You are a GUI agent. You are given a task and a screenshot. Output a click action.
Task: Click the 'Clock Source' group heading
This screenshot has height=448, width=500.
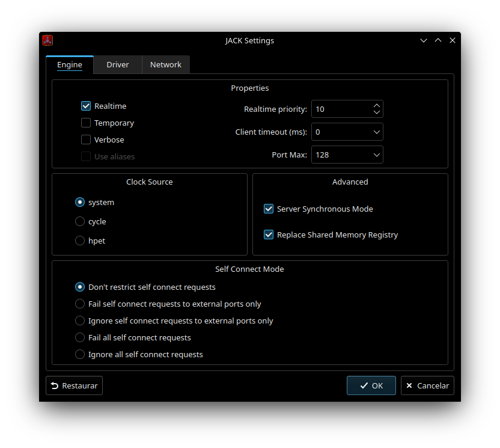pyautogui.click(x=150, y=182)
